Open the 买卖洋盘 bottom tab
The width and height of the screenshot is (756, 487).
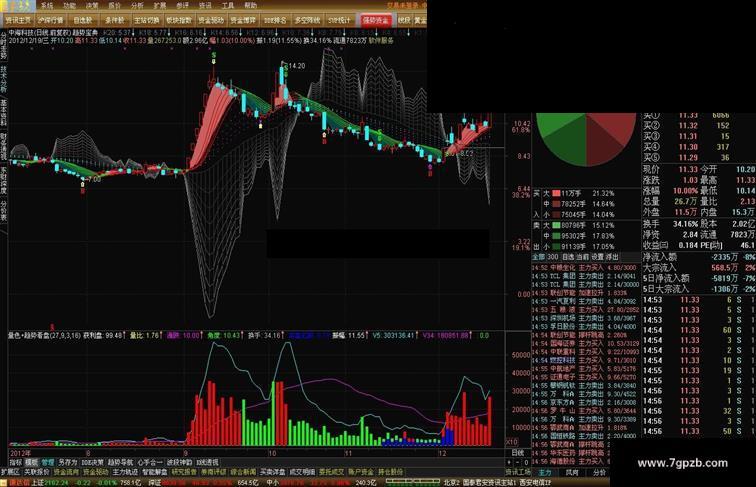pos(272,472)
